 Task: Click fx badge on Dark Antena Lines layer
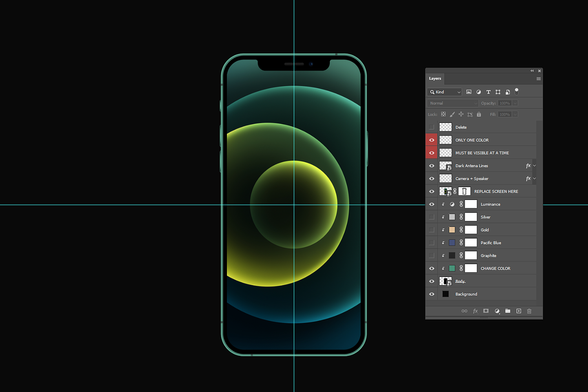pos(528,166)
